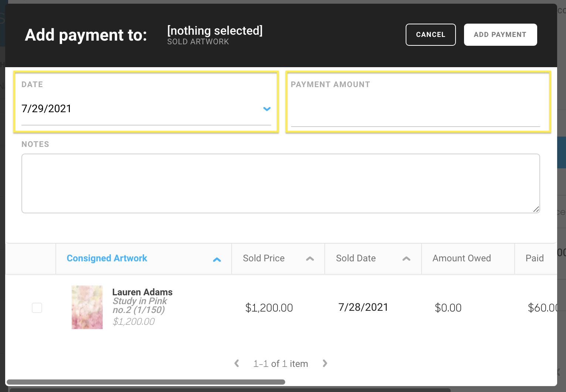Click inside the Notes text area

[281, 183]
